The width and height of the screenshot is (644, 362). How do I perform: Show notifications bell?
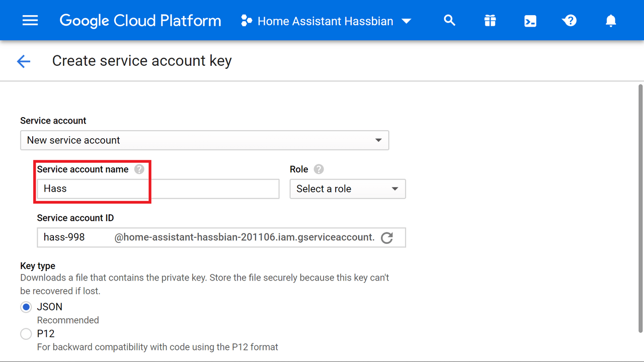tap(610, 21)
